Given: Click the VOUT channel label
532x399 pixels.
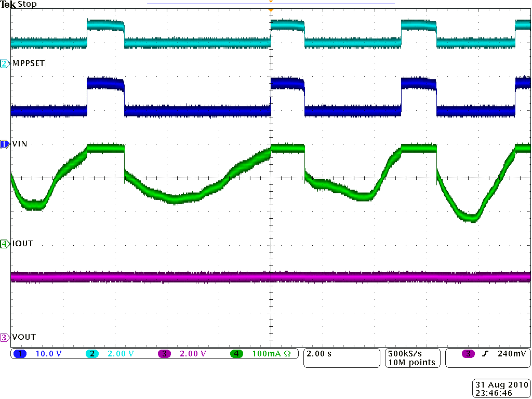Looking at the screenshot, I should coord(24,337).
